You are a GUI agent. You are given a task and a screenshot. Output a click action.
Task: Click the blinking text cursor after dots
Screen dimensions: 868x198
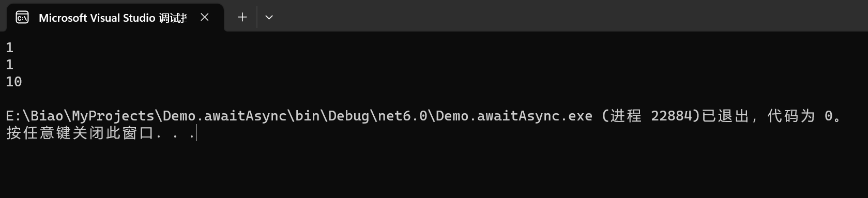coord(196,133)
